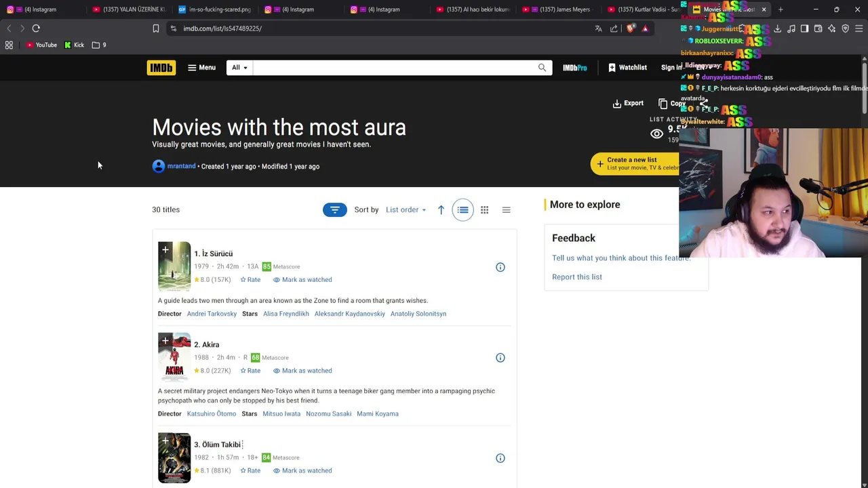Viewport: 868px width, 488px height.
Task: Rate Ölüm Takibi
Action: 250,470
